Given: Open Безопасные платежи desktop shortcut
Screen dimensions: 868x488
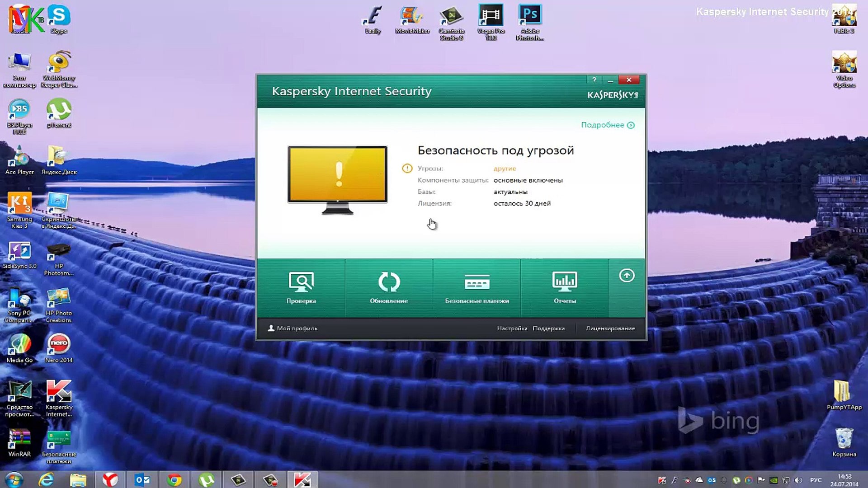Looking at the screenshot, I should pos(59,446).
